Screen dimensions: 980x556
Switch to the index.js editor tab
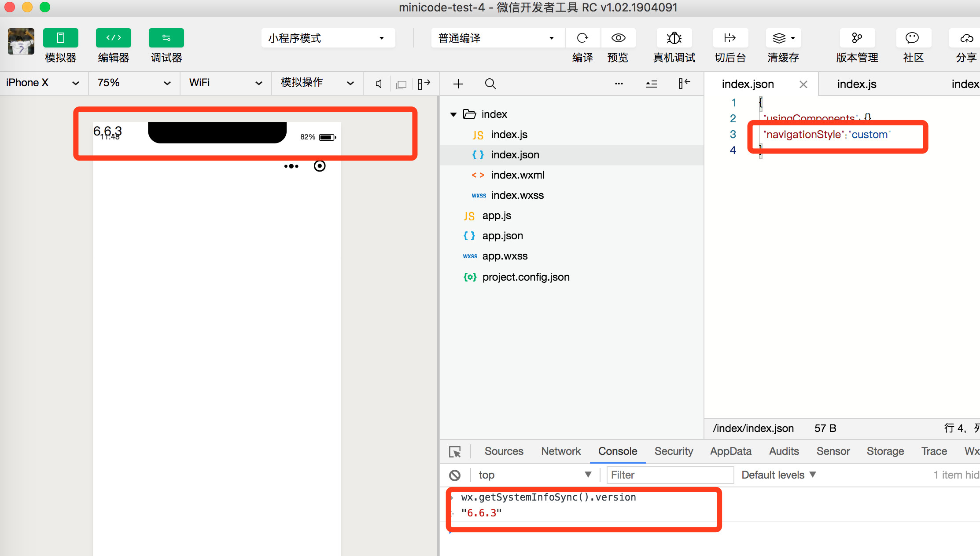point(857,84)
